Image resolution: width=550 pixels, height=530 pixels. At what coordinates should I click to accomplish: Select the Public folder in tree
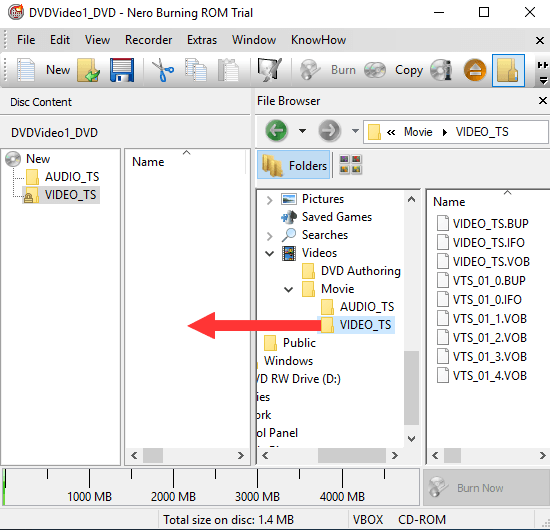tap(299, 343)
